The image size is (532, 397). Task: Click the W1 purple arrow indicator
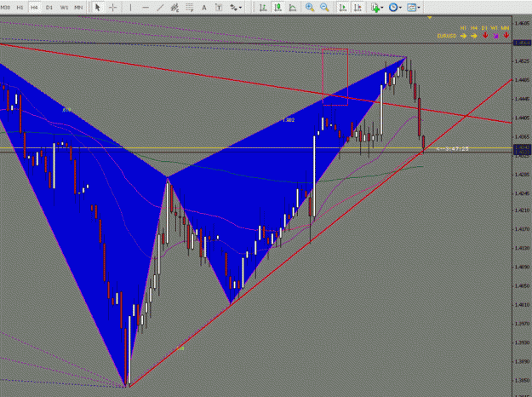click(x=495, y=36)
